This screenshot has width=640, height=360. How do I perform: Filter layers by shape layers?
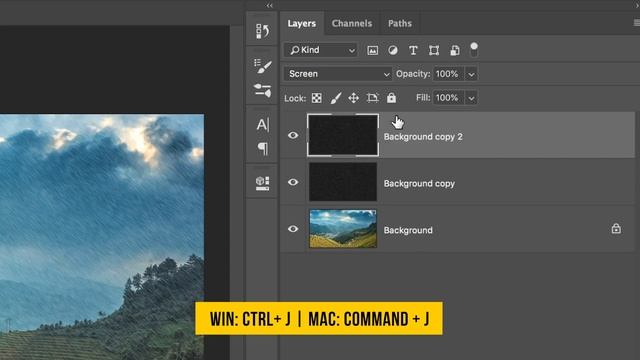tap(434, 50)
